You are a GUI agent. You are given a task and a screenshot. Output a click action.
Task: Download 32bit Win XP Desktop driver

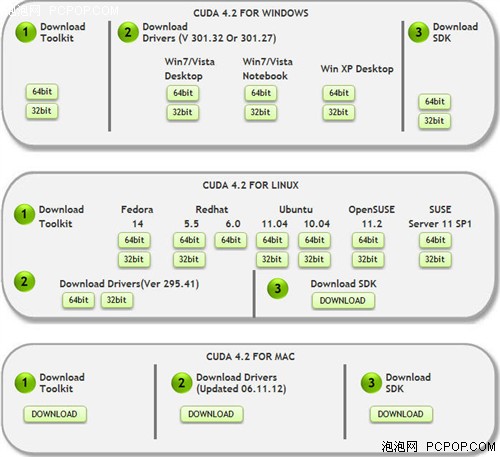coord(339,112)
